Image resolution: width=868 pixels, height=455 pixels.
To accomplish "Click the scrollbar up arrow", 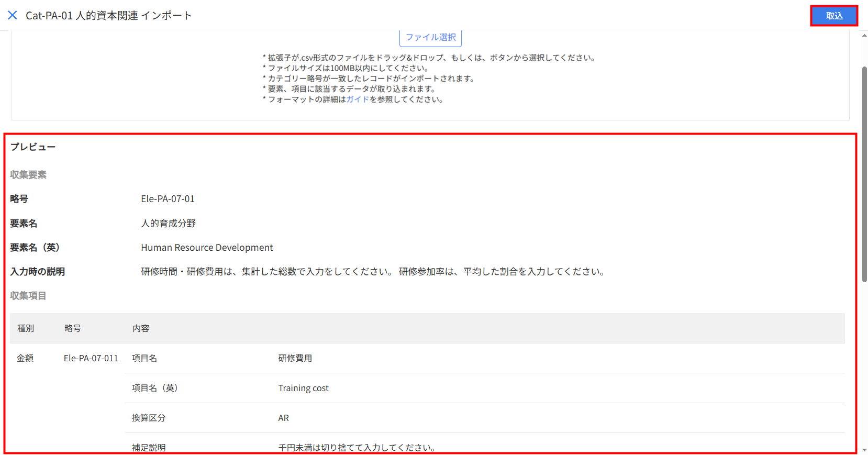I will coord(864,36).
